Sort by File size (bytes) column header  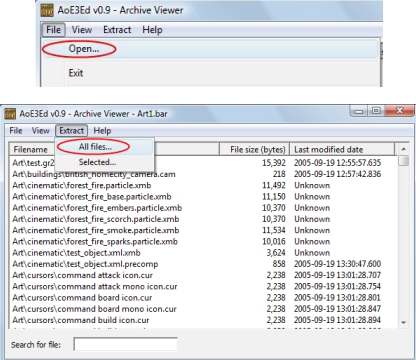pyautogui.click(x=255, y=149)
